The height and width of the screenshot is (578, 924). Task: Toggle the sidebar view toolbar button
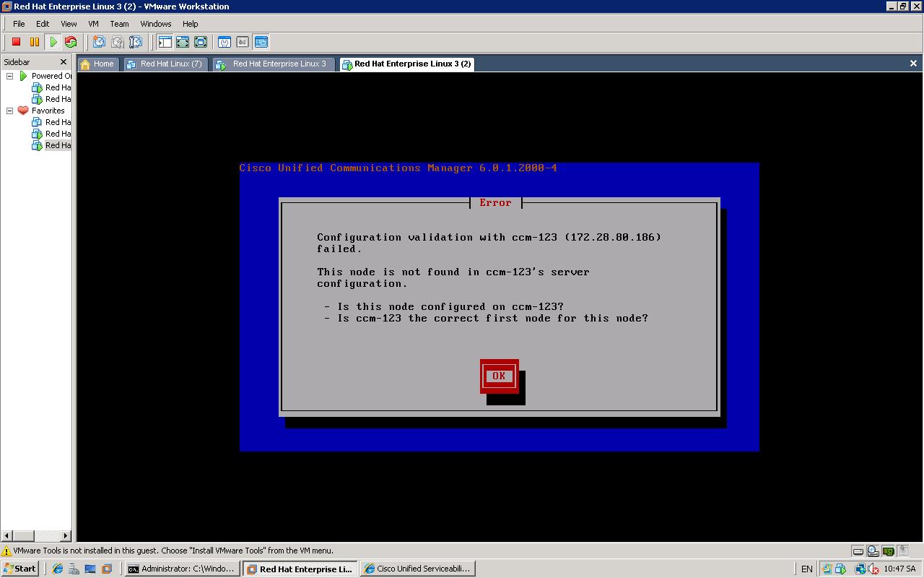click(x=165, y=42)
